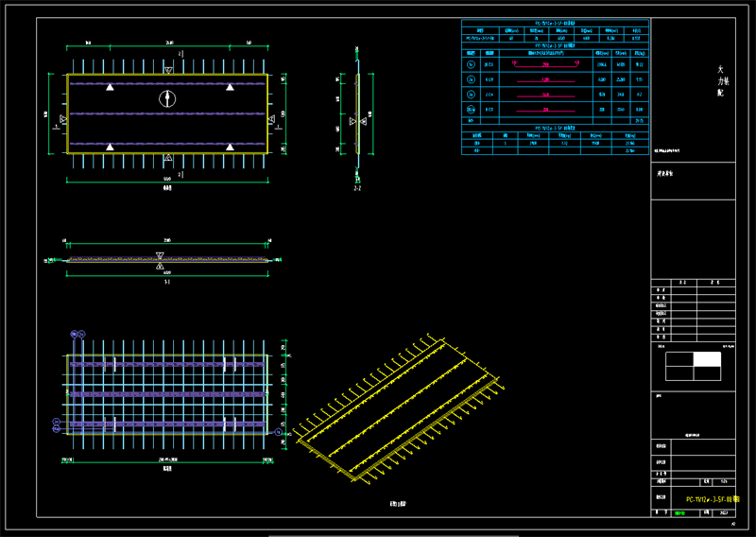Click the magenta rebar line in 3a row

tap(546, 95)
